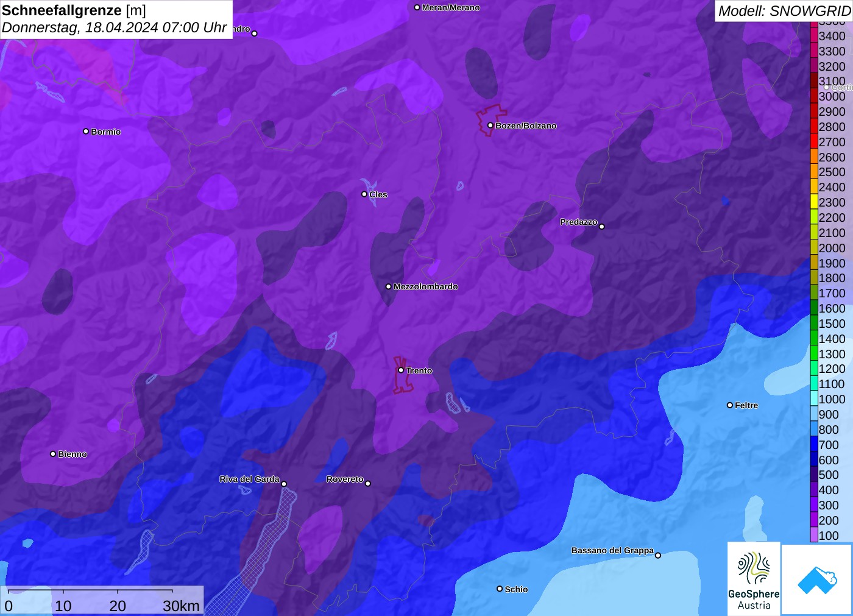This screenshot has width=853, height=616.
Task: Click the "3400" legend value
Action: tap(832, 36)
